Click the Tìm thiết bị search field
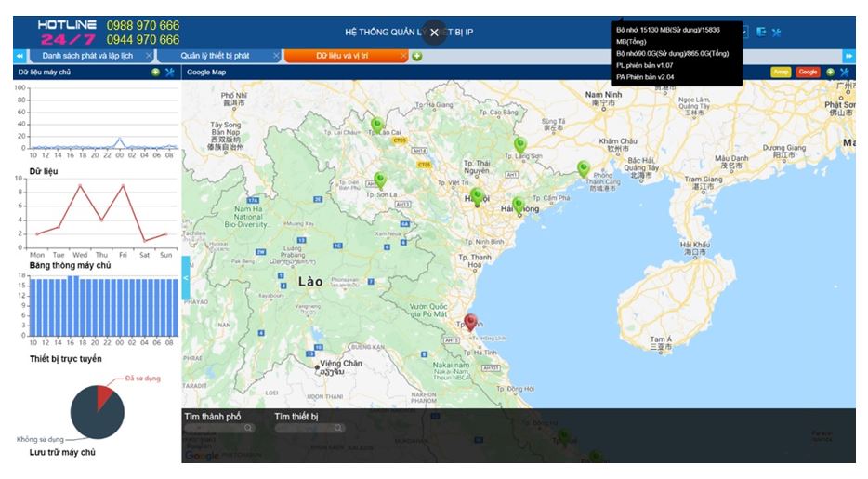This screenshot has height=479, width=868. coord(305,428)
